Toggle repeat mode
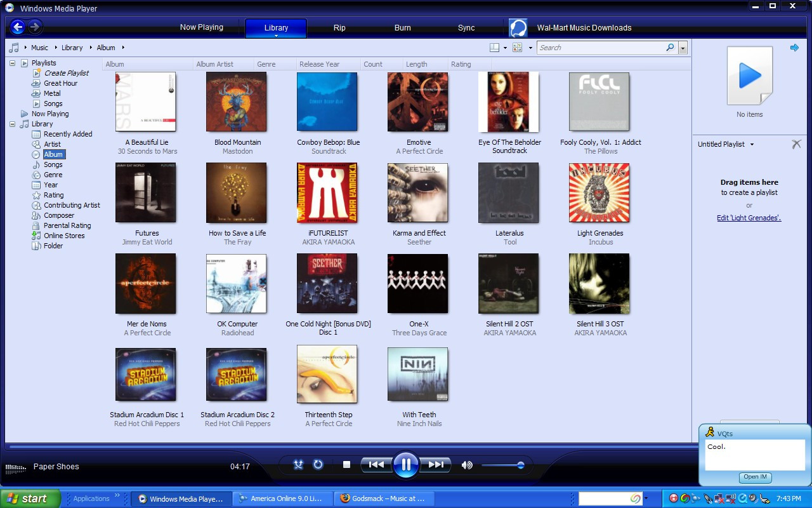 (x=318, y=465)
